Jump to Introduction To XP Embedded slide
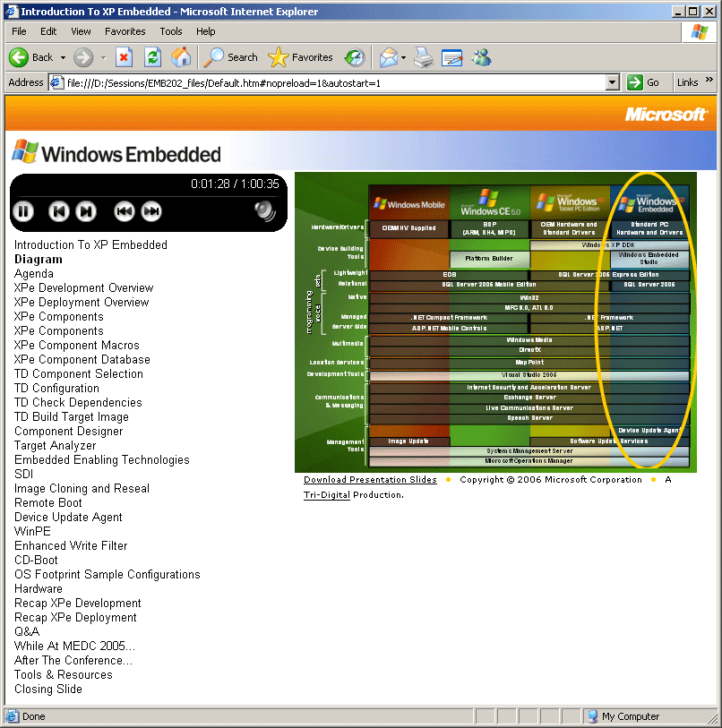The height and width of the screenshot is (728, 722). [90, 244]
